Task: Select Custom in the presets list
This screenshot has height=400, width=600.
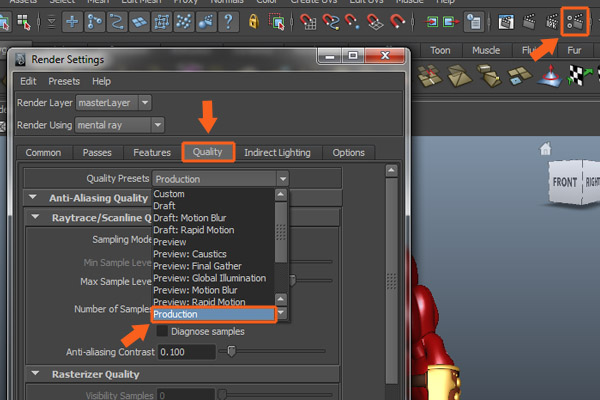Action: (x=213, y=194)
